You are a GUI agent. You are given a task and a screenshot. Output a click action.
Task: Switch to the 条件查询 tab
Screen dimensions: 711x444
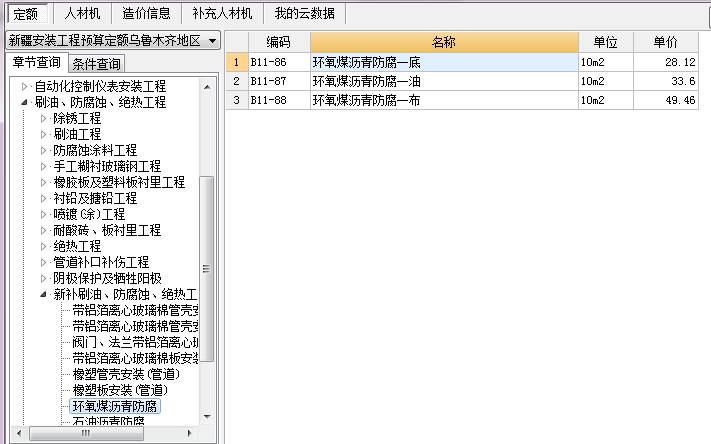[96, 64]
